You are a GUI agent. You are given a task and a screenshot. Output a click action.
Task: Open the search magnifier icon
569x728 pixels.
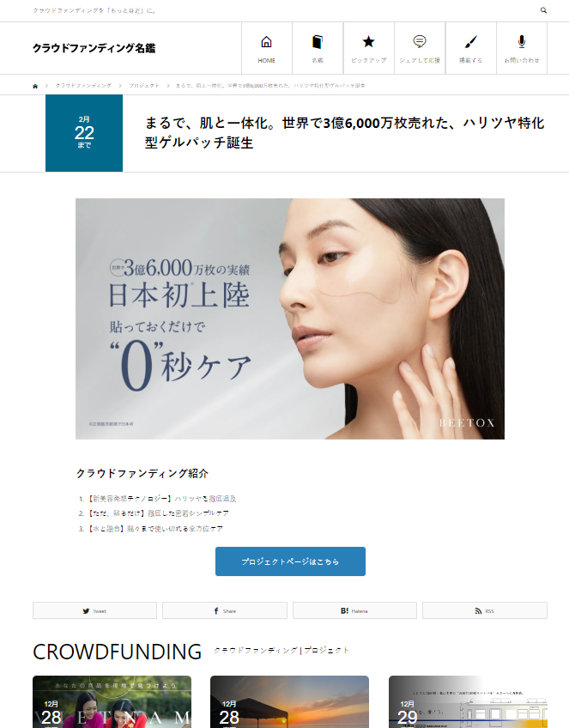pyautogui.click(x=543, y=10)
